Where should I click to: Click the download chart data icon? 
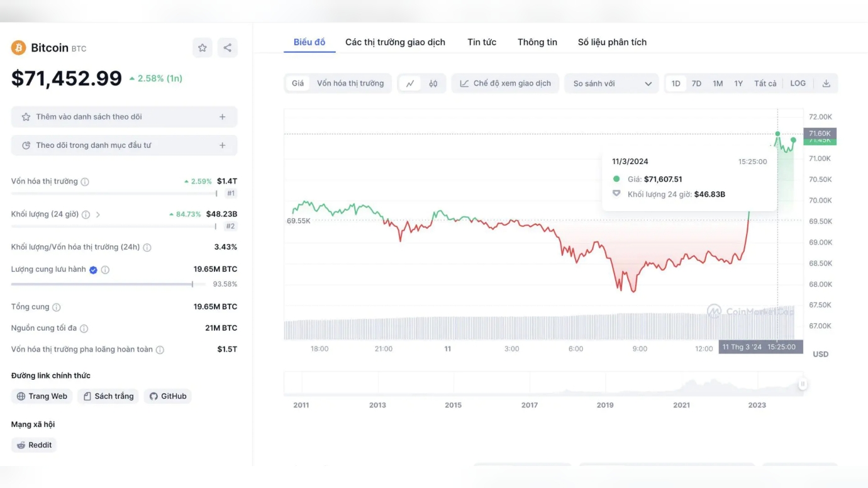[x=826, y=84]
